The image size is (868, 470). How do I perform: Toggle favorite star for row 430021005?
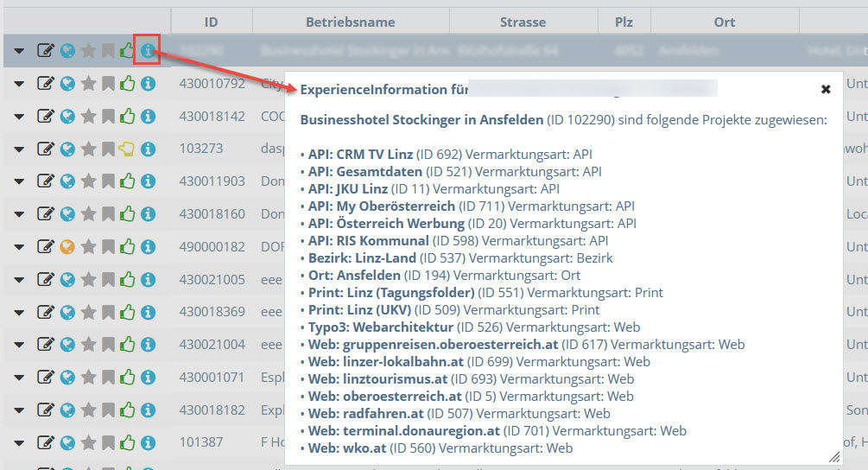click(89, 279)
